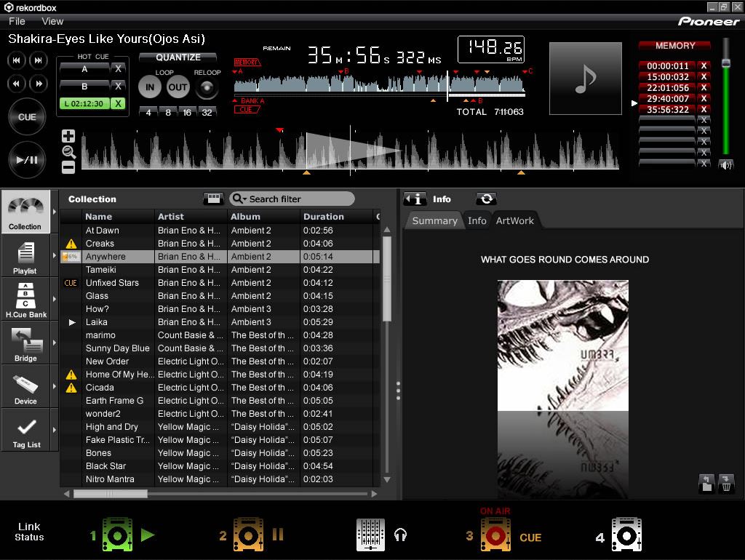
Task: Toggle loop IN on the deck
Action: (151, 86)
